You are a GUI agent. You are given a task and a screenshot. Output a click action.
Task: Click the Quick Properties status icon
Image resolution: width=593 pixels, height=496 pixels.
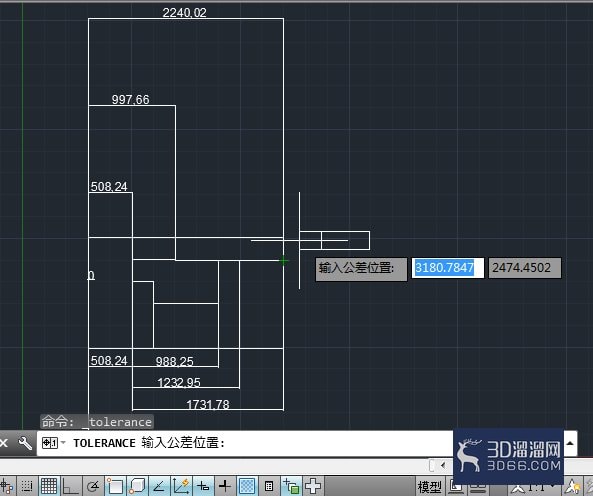pos(269,486)
